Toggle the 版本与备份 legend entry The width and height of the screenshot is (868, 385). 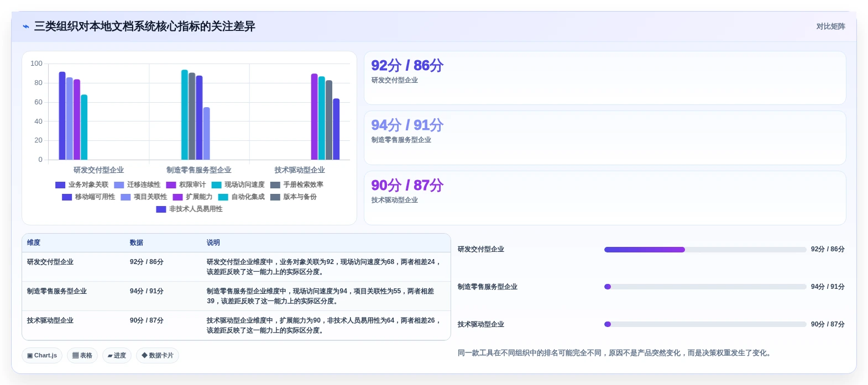tap(294, 197)
